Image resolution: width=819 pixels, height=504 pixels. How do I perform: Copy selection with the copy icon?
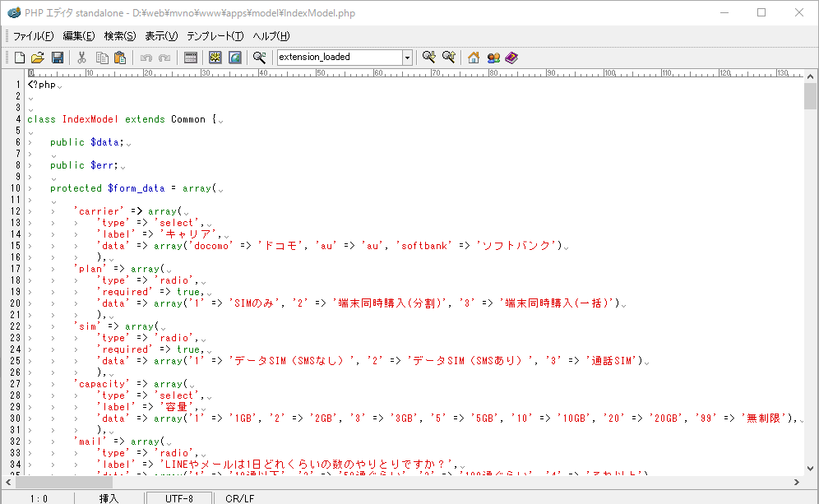(102, 58)
